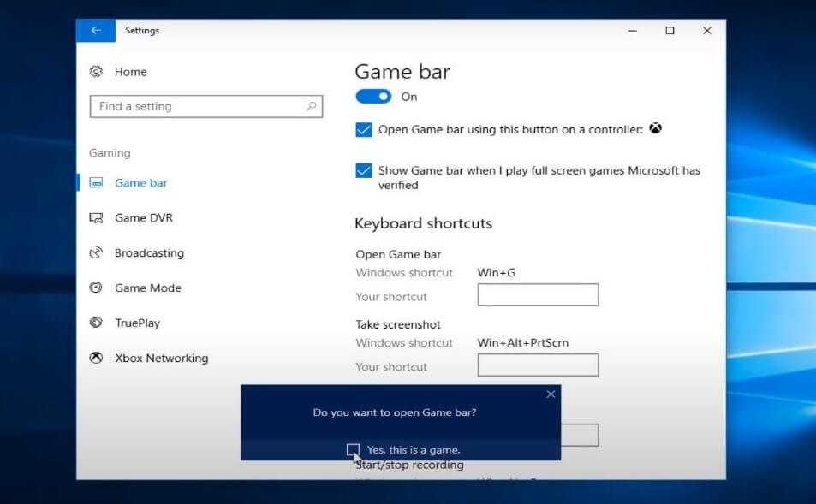
Task: Click the Home gear icon
Action: point(96,72)
